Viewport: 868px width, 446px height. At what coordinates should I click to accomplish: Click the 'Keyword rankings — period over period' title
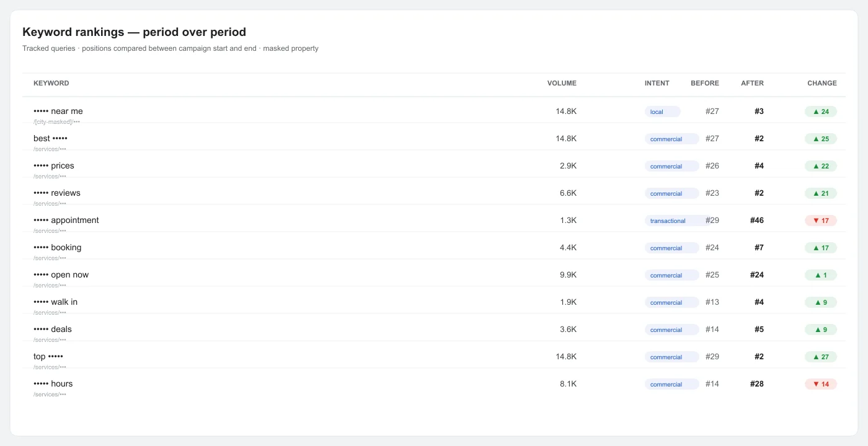134,32
